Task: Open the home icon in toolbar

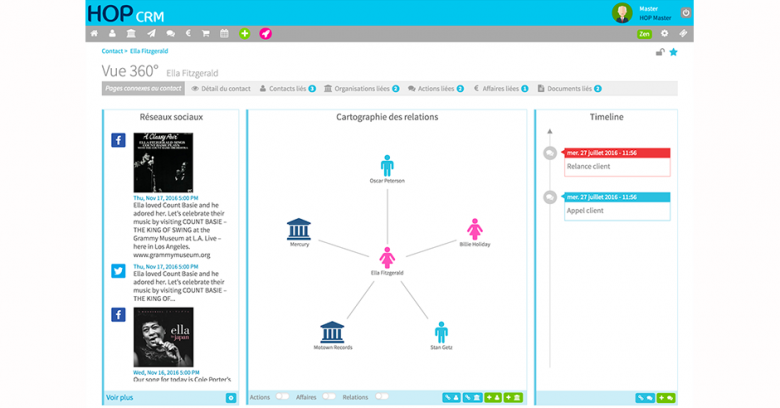Action: coord(95,33)
